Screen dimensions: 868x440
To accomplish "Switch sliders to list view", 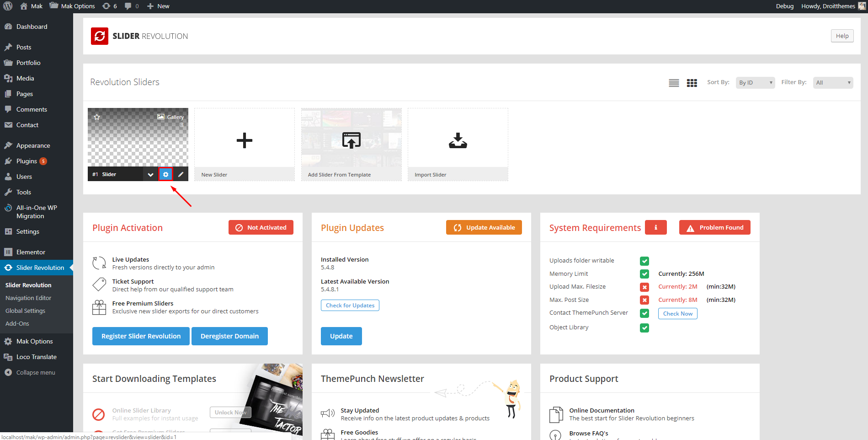I will [x=674, y=83].
